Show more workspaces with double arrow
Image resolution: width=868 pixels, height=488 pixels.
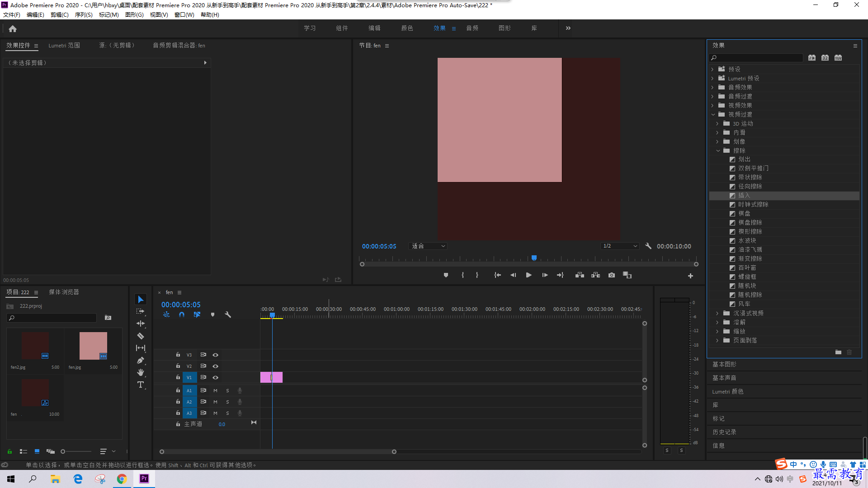568,28
